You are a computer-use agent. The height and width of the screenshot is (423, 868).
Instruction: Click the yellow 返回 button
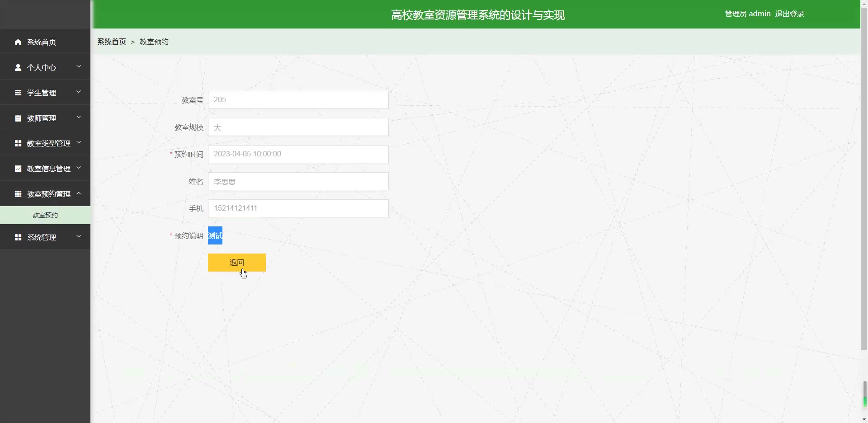[237, 263]
